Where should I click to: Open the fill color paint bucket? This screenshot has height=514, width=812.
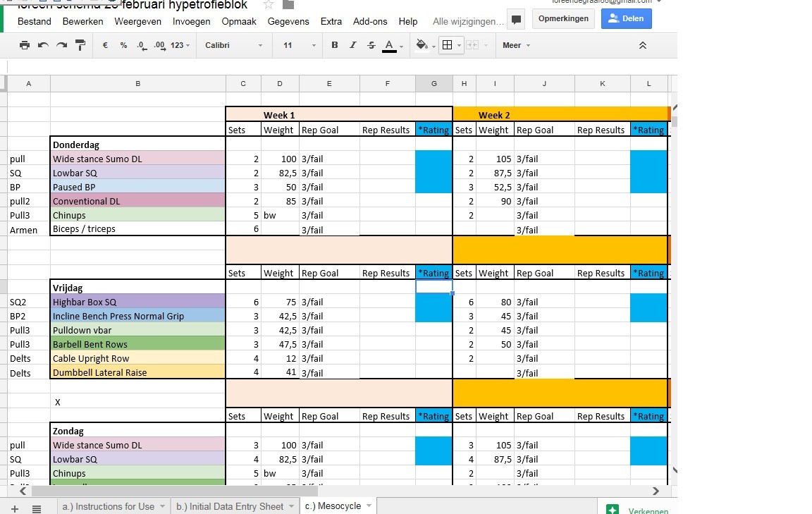[x=422, y=45]
